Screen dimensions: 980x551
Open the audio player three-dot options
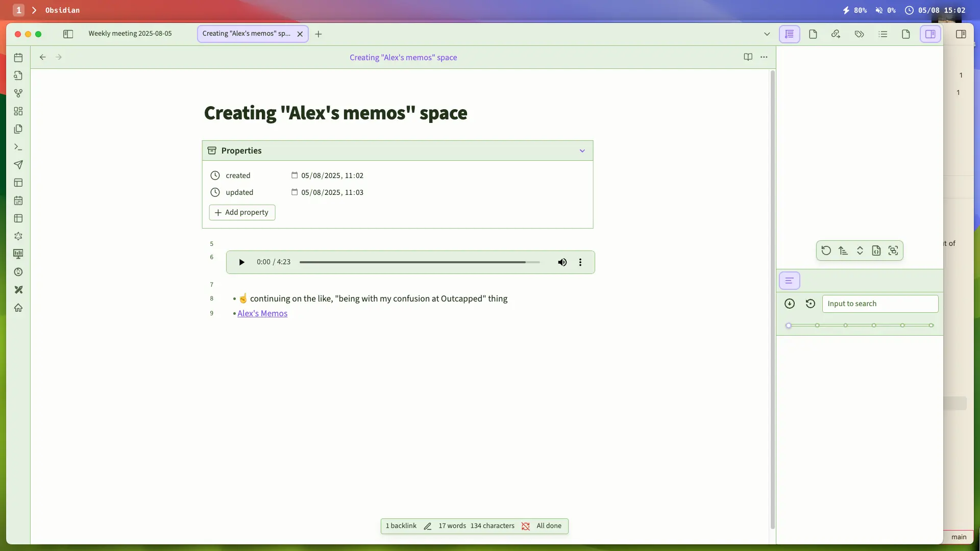580,262
